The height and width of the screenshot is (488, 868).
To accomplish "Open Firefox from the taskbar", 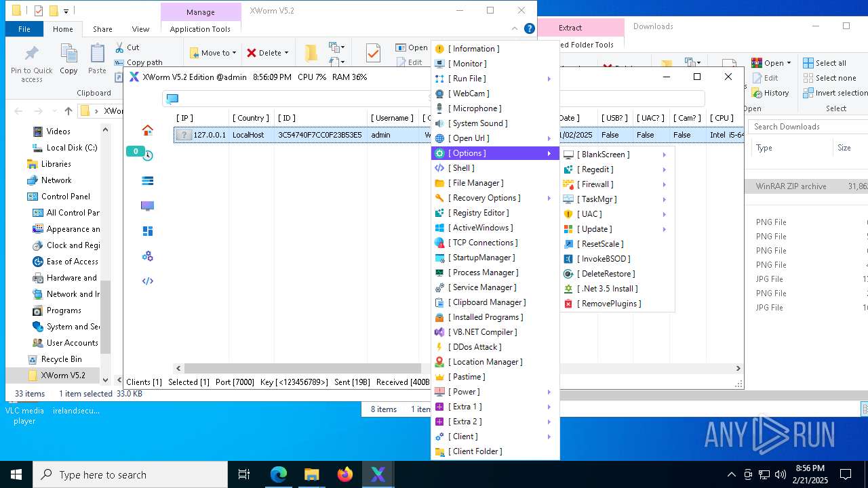I will coord(345,474).
